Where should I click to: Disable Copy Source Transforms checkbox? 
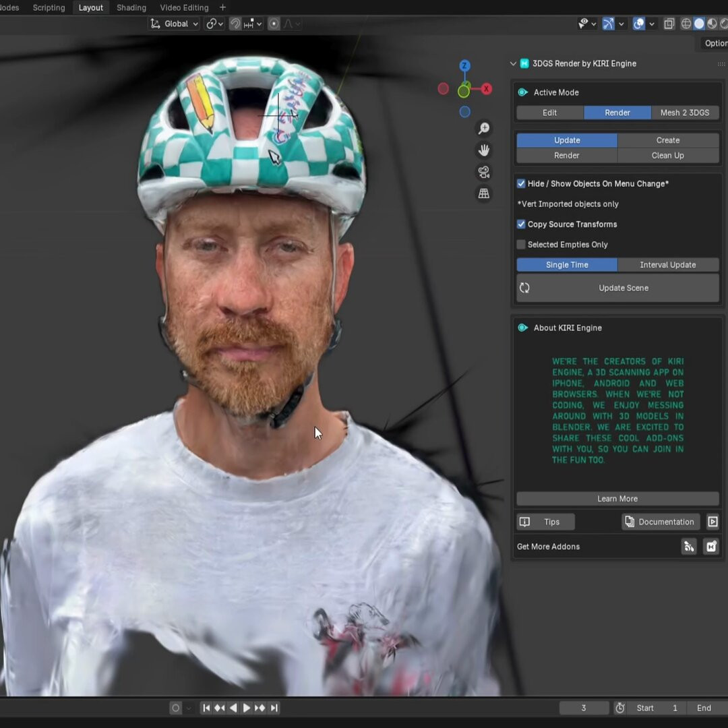coord(521,224)
